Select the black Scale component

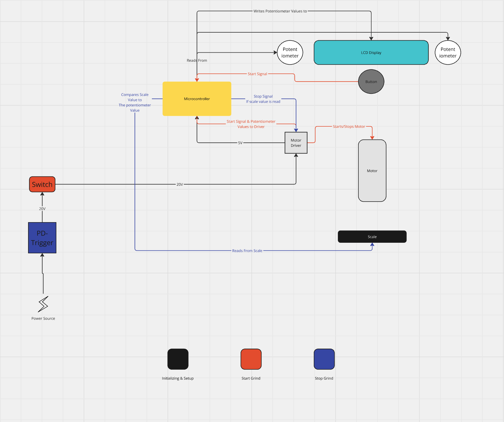(x=372, y=236)
